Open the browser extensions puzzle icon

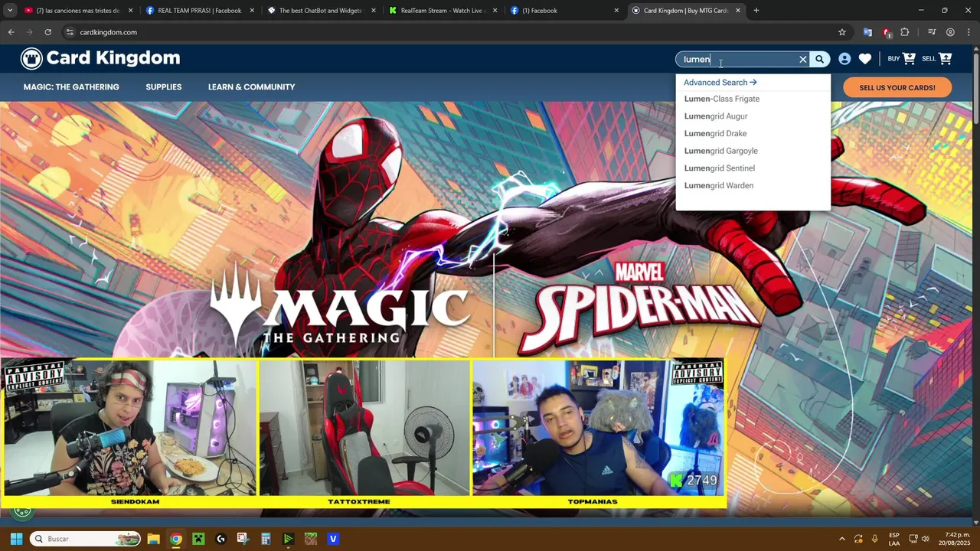coord(905,32)
